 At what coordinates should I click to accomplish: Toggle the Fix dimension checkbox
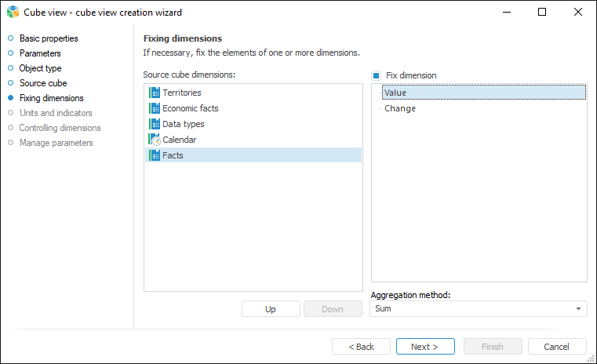pos(377,75)
